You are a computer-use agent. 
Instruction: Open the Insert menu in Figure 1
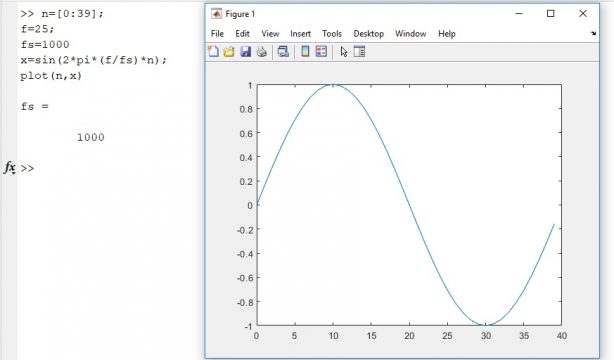click(300, 34)
